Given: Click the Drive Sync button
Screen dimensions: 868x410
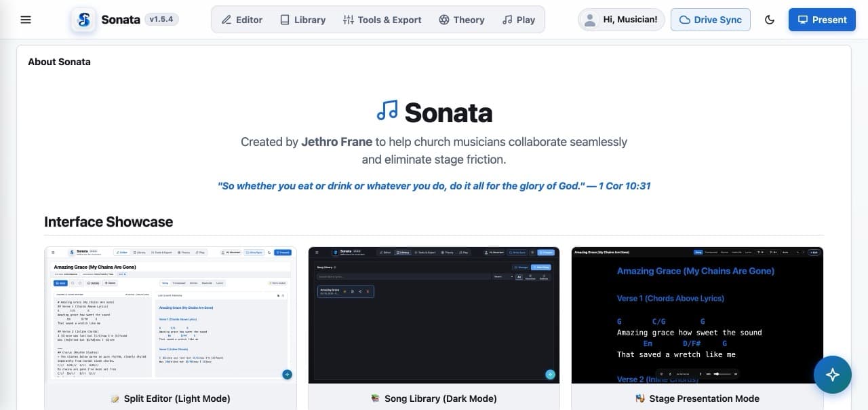Looking at the screenshot, I should pos(711,20).
